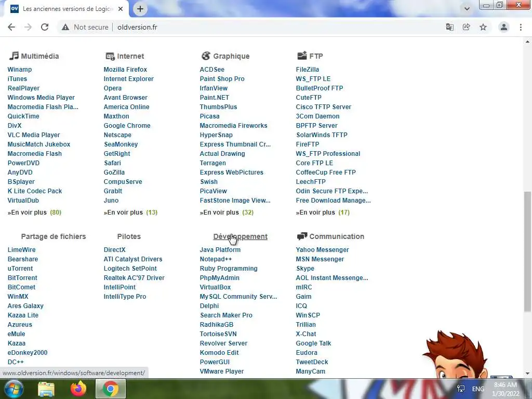Open the DirectX link
Image resolution: width=532 pixels, height=399 pixels.
point(114,250)
